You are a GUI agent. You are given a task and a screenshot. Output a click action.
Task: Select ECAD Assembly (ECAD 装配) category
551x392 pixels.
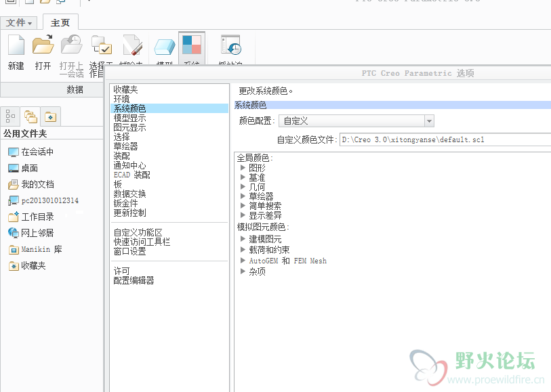[131, 175]
